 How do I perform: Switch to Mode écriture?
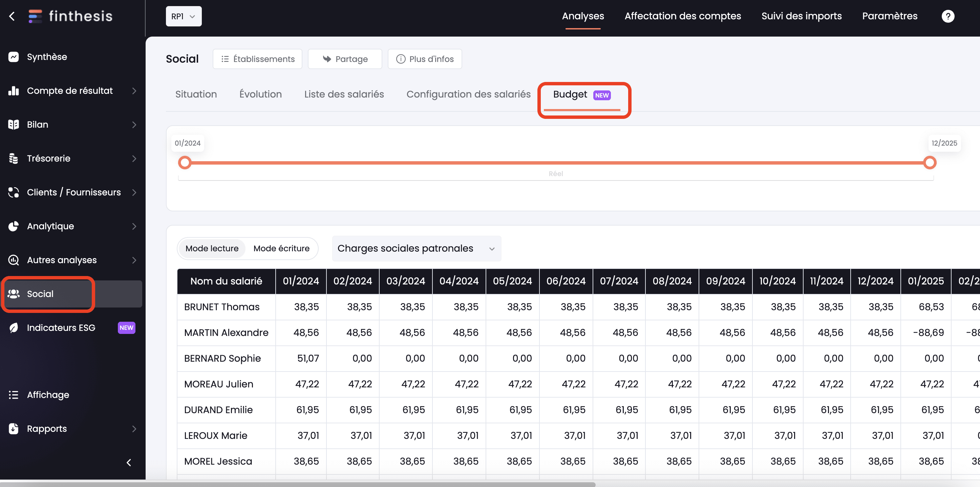click(281, 249)
